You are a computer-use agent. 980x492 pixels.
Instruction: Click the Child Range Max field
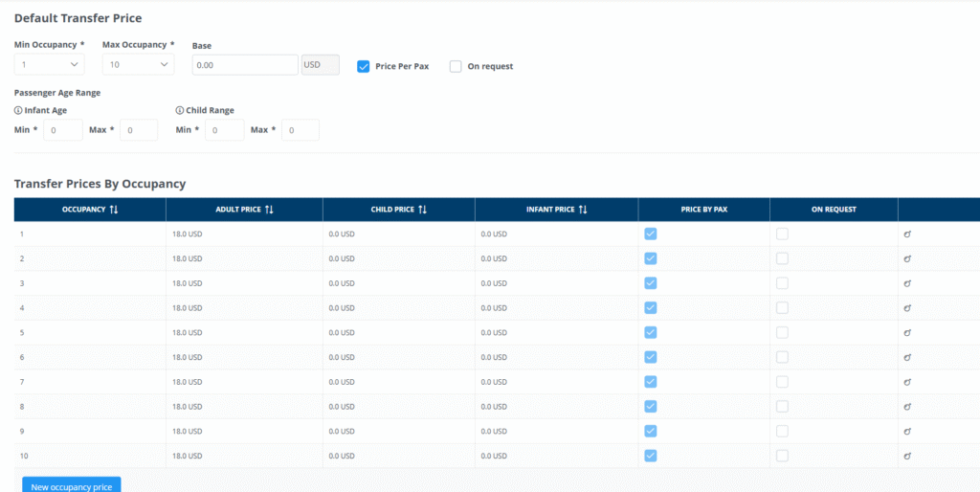click(x=300, y=130)
